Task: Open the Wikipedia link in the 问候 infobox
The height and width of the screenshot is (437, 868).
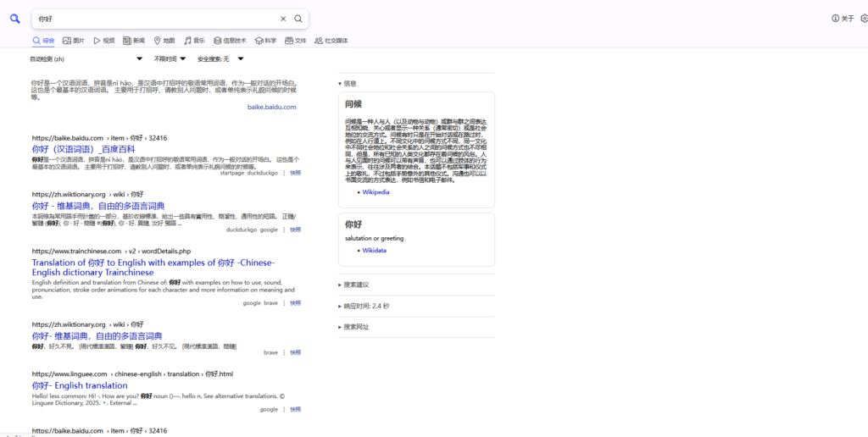Action: (376, 192)
